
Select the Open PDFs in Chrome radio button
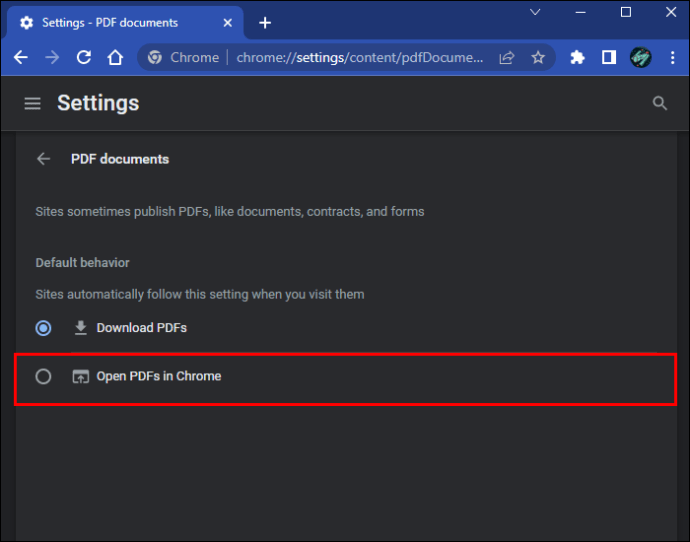click(x=43, y=376)
